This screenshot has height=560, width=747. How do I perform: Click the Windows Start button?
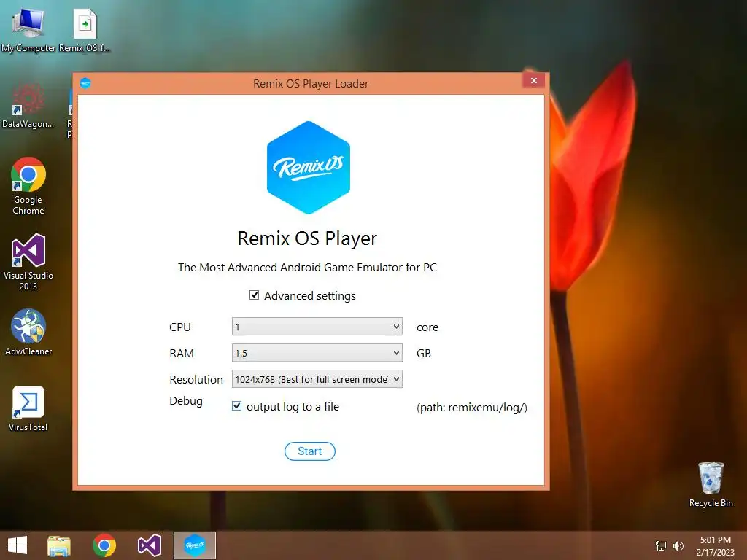click(18, 545)
